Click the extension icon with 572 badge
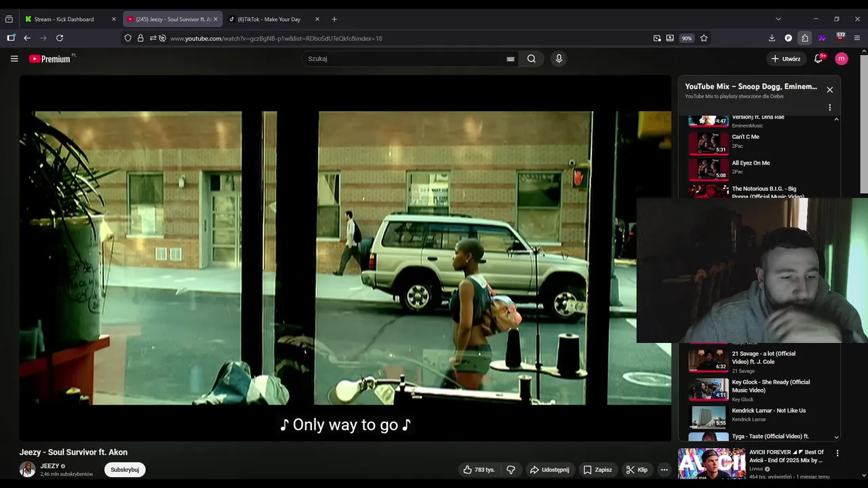This screenshot has height=488, width=868. click(840, 37)
